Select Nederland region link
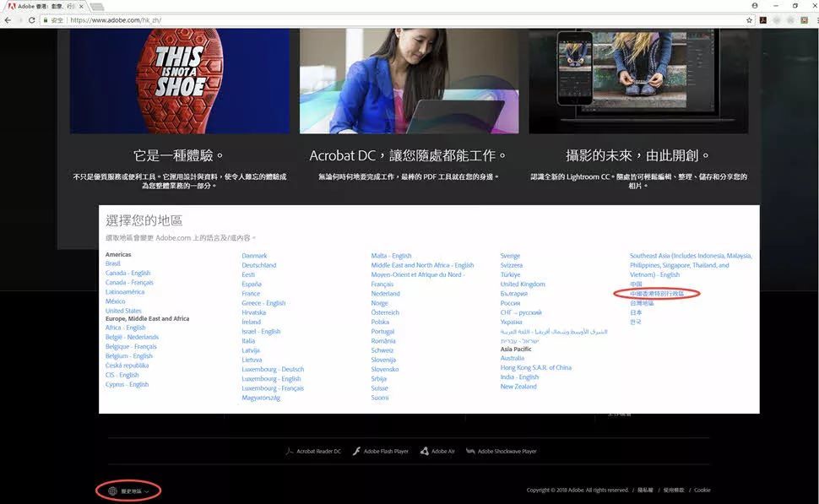Screen dimensions: 819x504 point(386,293)
